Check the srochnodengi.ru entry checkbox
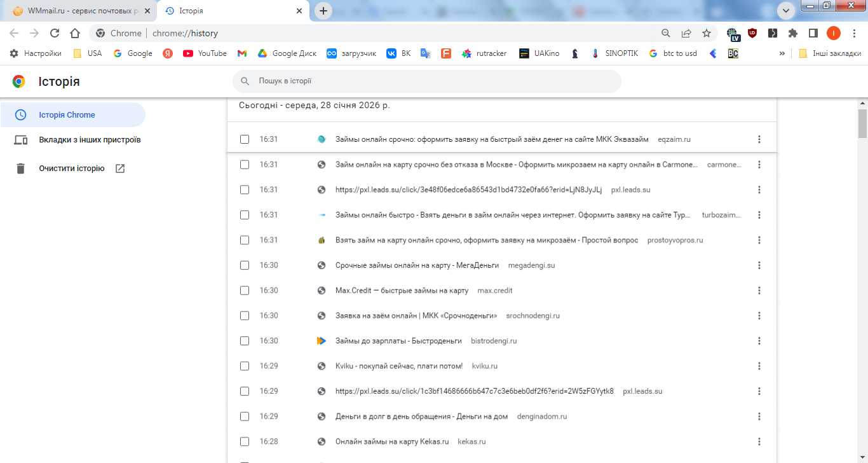Screen dimensions: 868x463 pyautogui.click(x=245, y=315)
